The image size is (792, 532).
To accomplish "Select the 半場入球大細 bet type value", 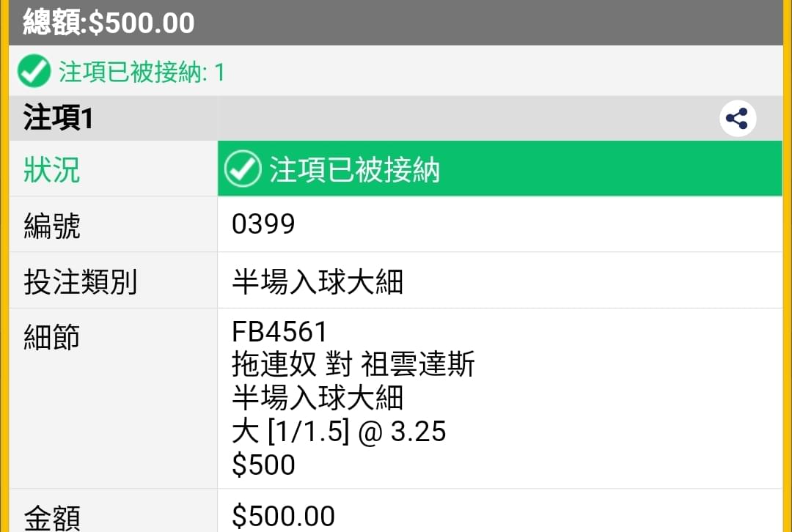I will [x=318, y=281].
